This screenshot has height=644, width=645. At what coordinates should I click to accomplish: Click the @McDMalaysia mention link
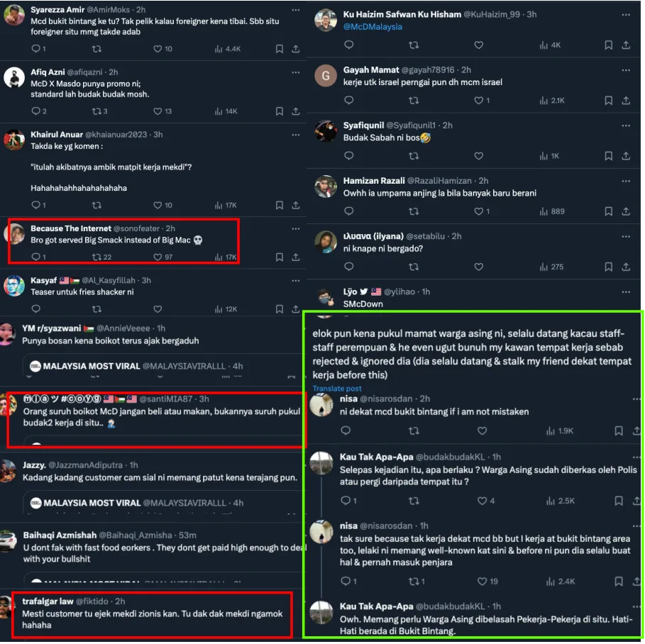pos(373,27)
